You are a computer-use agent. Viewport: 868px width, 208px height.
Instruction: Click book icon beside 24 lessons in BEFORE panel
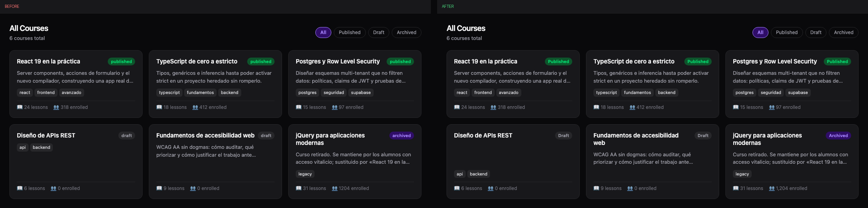(x=20, y=107)
